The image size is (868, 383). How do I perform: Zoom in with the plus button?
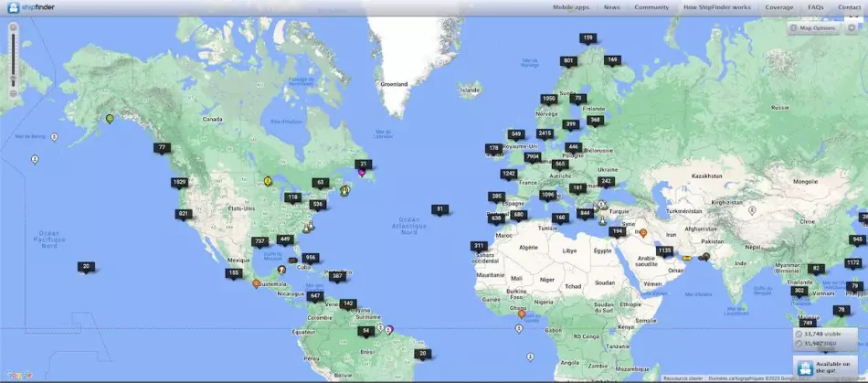tap(14, 27)
